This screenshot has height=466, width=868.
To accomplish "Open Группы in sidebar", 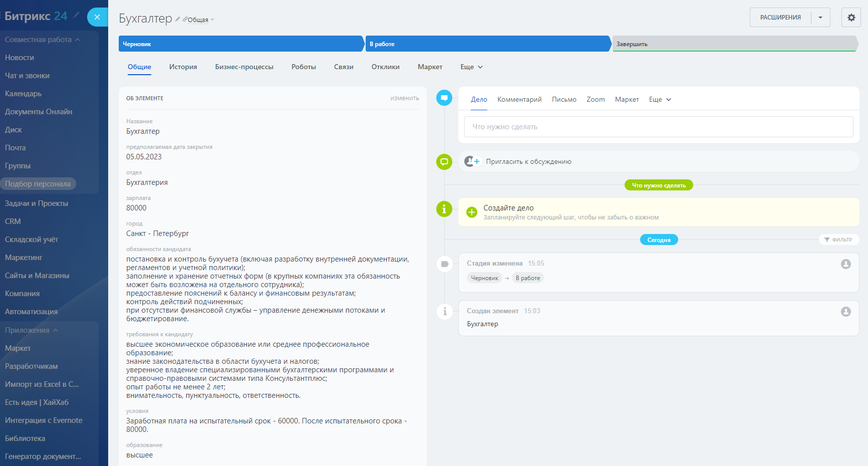I will pyautogui.click(x=18, y=166).
